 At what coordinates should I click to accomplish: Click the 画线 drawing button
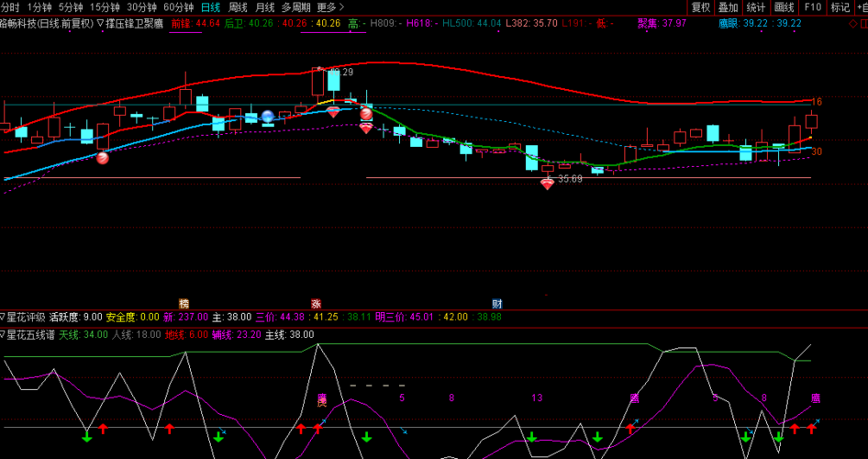pos(784,7)
